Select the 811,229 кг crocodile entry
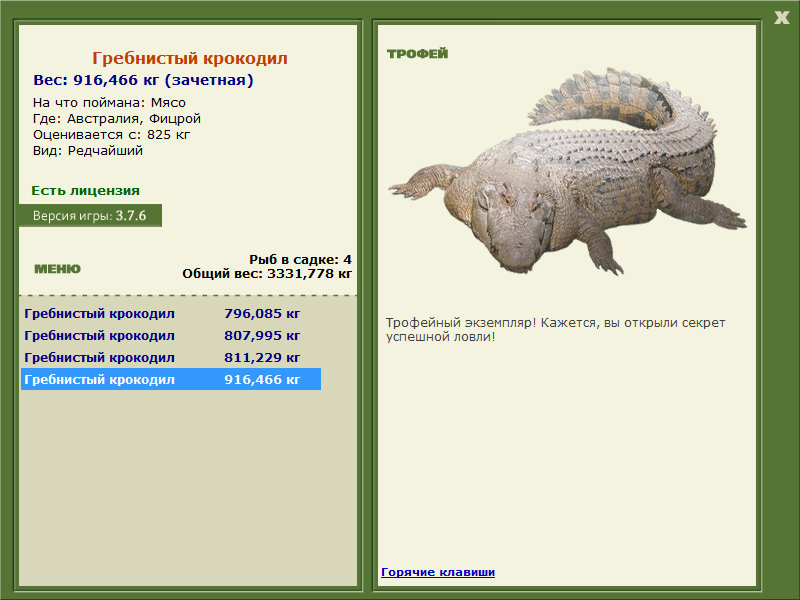This screenshot has height=600, width=800. pyautogui.click(x=171, y=357)
